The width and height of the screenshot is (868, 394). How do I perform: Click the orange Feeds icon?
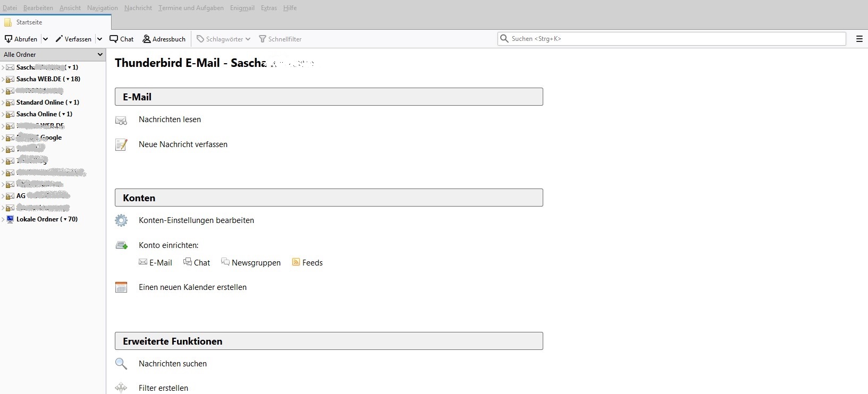click(296, 262)
